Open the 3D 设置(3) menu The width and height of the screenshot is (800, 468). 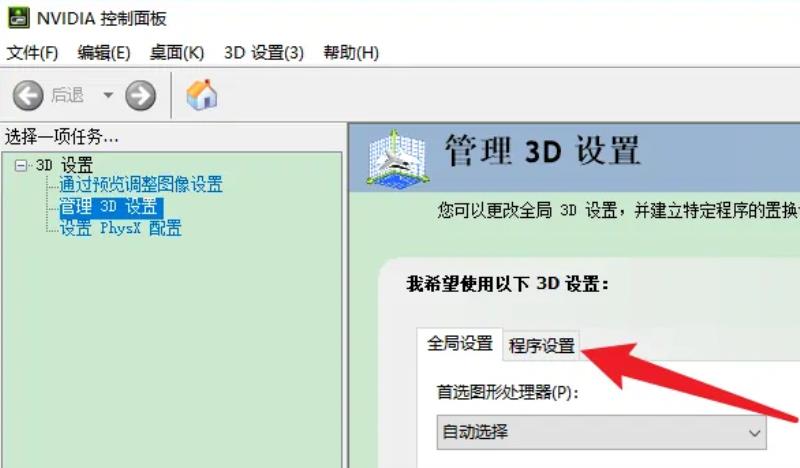264,53
